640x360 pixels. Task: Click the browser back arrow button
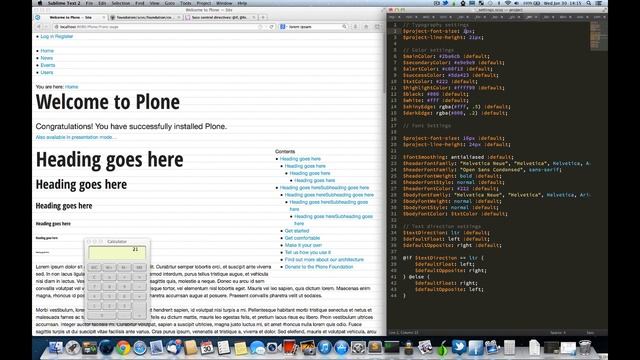(x=39, y=27)
